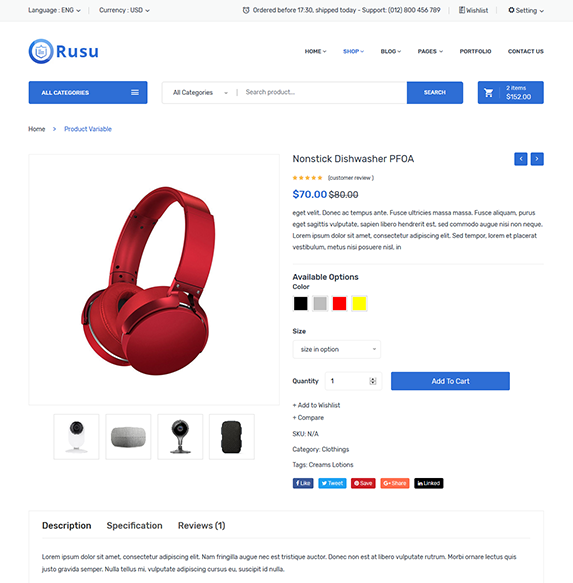Share via Facebook Like button
The width and height of the screenshot is (573, 583).
[x=303, y=483]
